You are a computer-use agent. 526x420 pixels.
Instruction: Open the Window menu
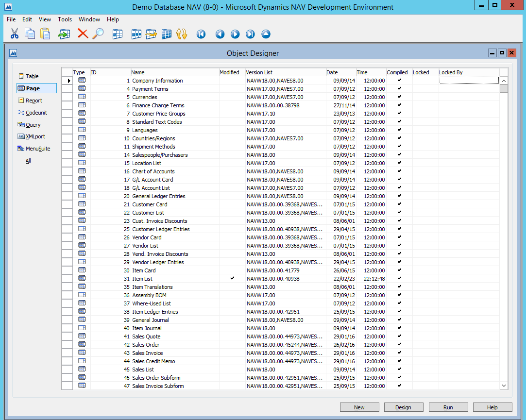coord(89,19)
